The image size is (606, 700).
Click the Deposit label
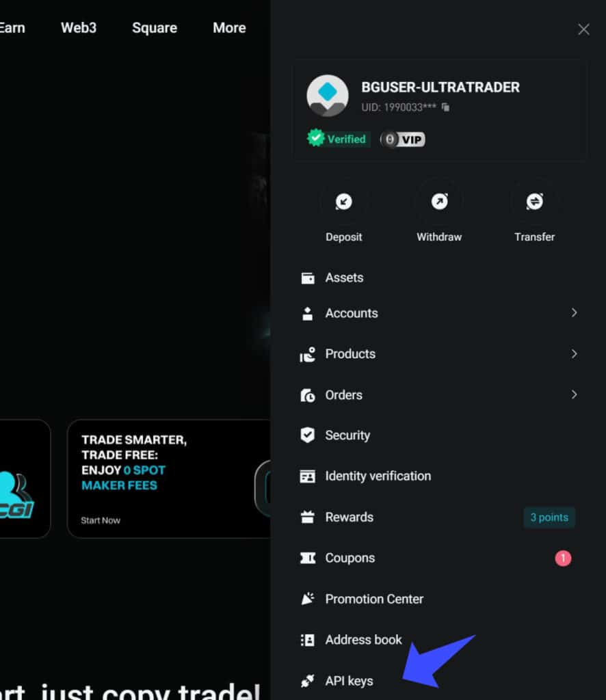tap(343, 237)
